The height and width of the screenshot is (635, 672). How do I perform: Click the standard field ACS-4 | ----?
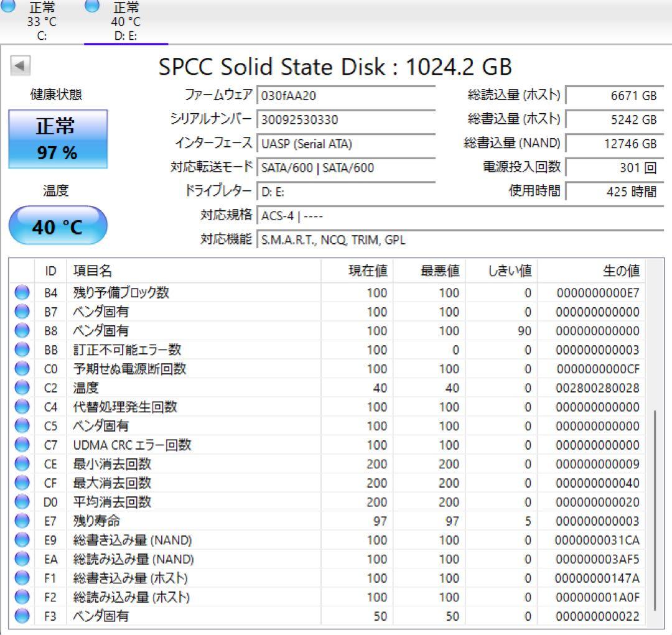point(460,216)
